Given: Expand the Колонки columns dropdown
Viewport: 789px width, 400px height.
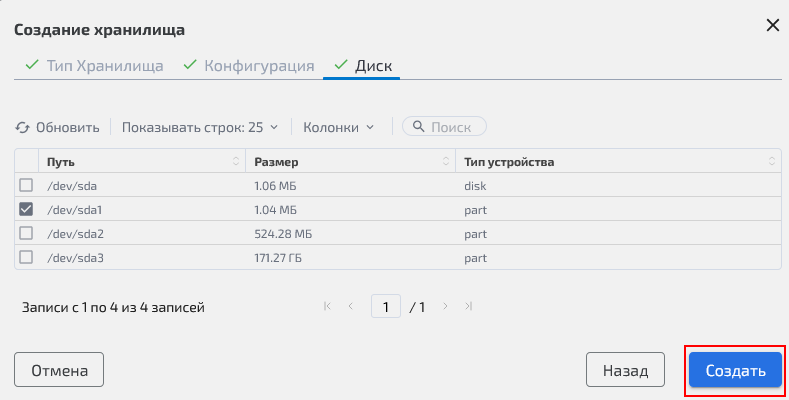Looking at the screenshot, I should [x=338, y=127].
